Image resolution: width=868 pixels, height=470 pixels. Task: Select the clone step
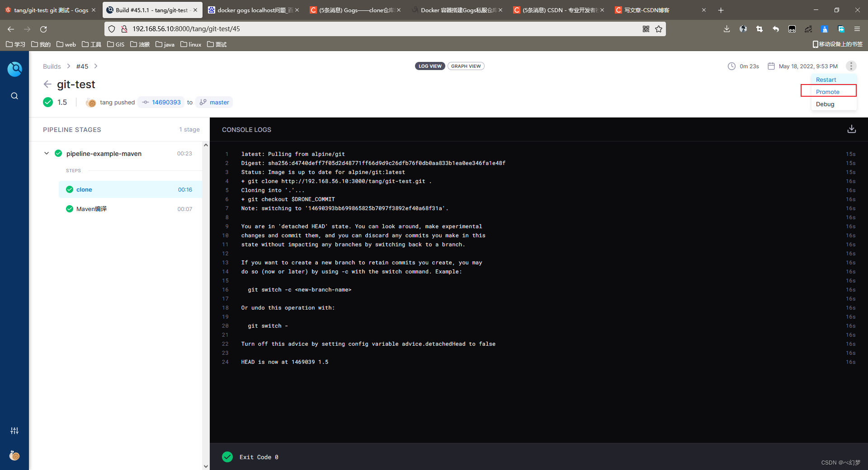130,189
